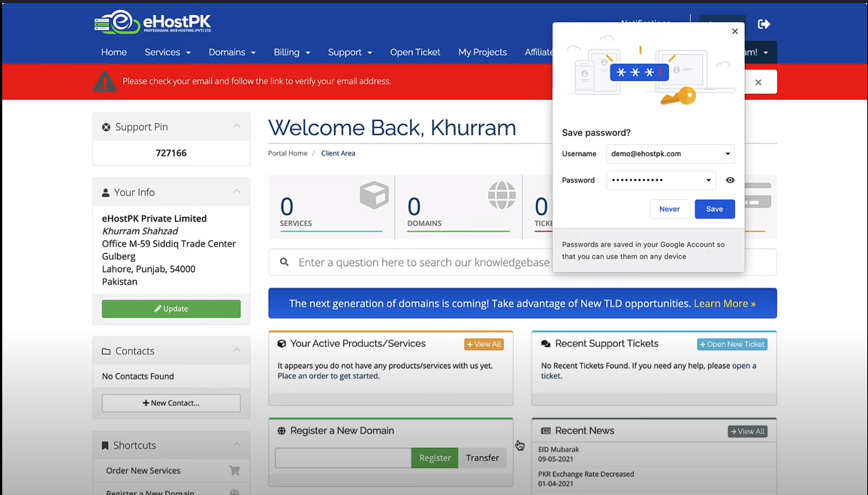Click the chat bubbles icon of Recent Support Tickets
The image size is (868, 495).
coord(546,344)
